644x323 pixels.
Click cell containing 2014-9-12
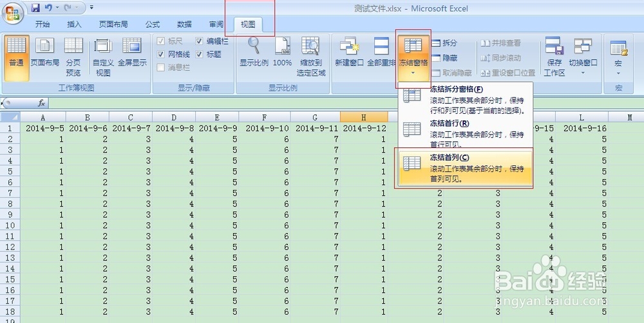[364, 128]
